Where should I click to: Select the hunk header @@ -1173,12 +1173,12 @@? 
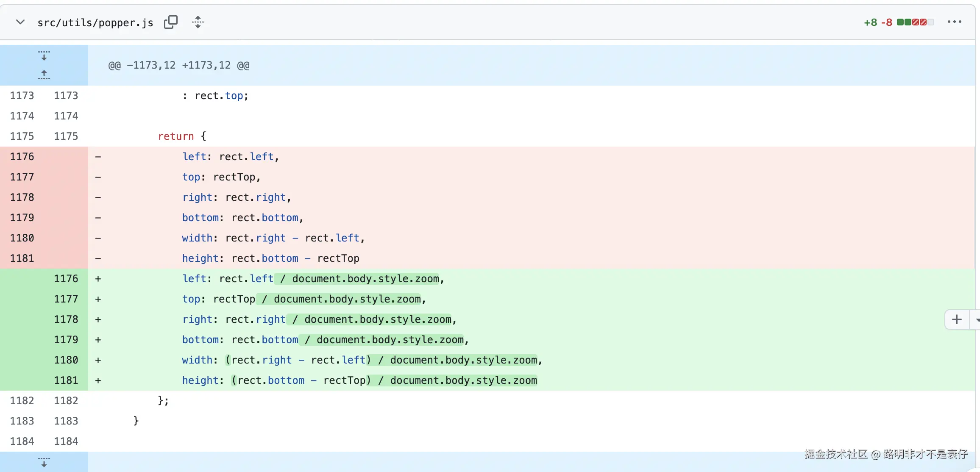tap(179, 65)
